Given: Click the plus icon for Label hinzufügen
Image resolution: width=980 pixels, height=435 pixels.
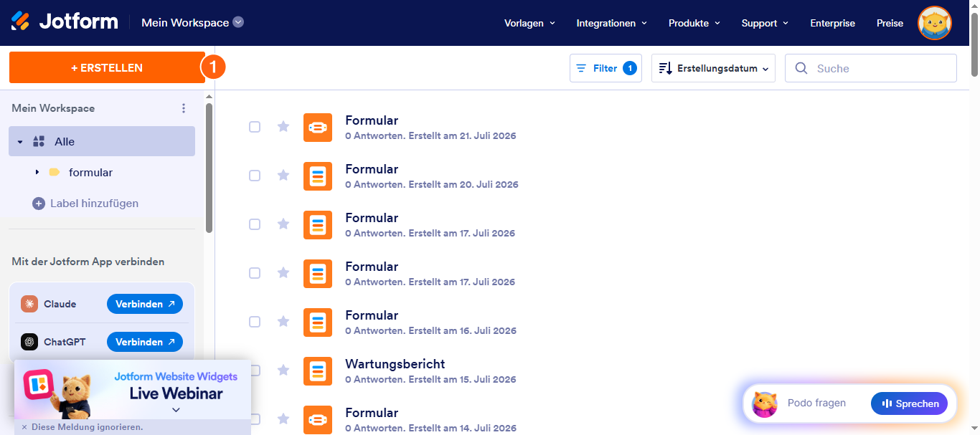Looking at the screenshot, I should 39,204.
